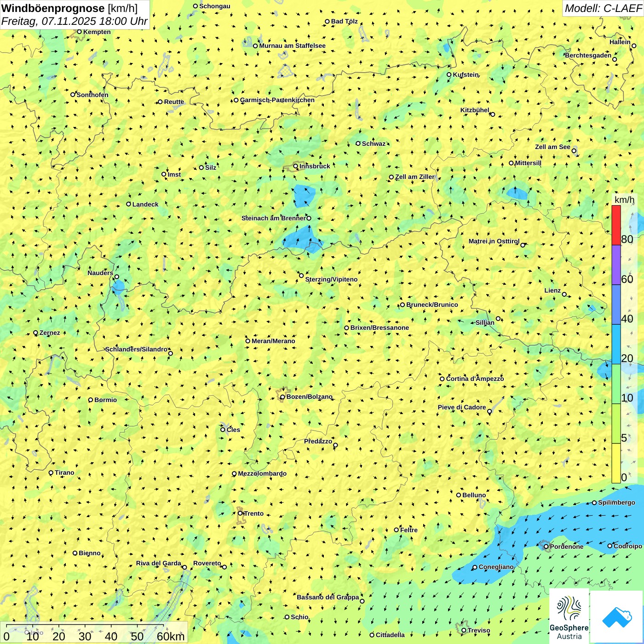Click the Hallein location marker
The width and height of the screenshot is (644, 644).
(634, 46)
